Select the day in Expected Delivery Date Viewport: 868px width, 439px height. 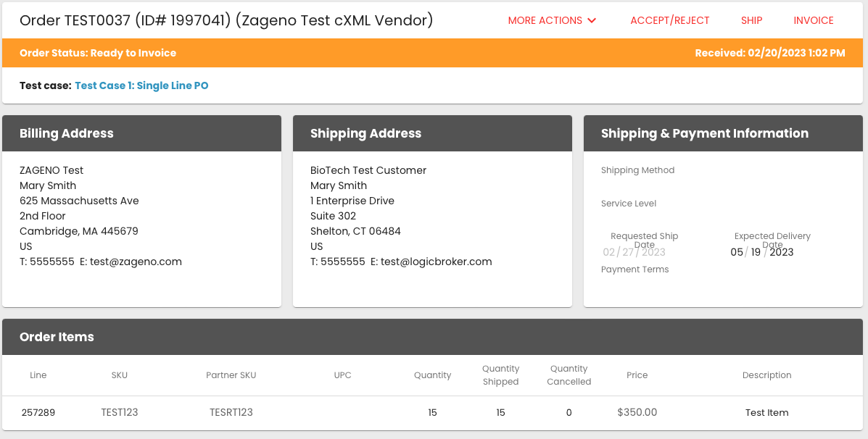(756, 252)
